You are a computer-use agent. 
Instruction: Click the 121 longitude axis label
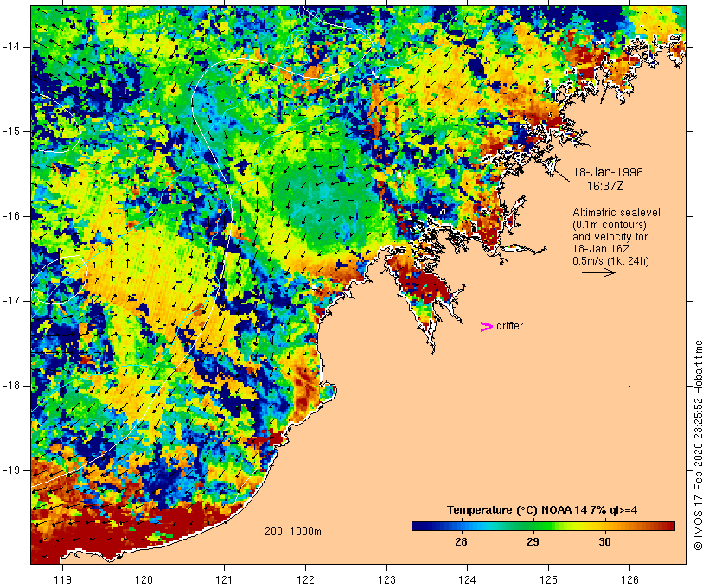tap(224, 579)
